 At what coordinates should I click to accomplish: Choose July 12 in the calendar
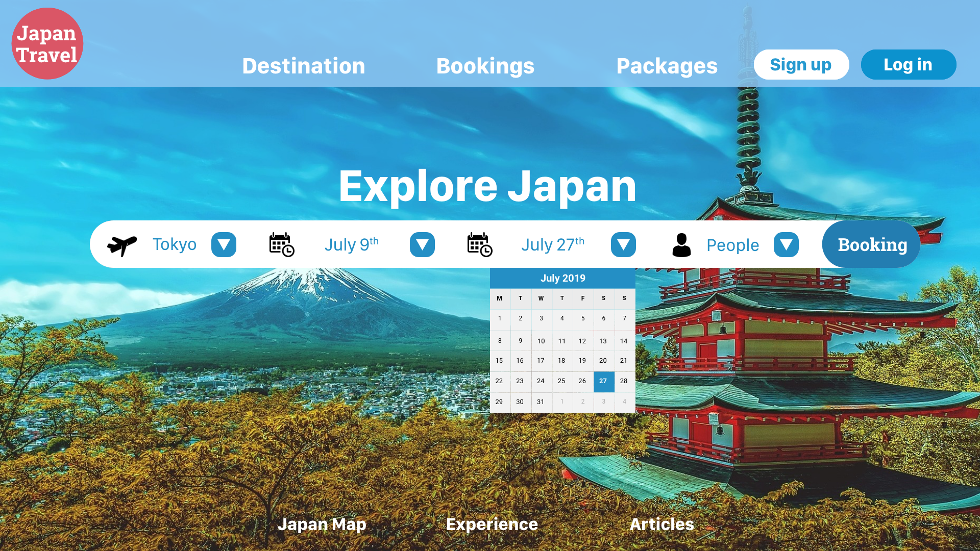point(582,341)
